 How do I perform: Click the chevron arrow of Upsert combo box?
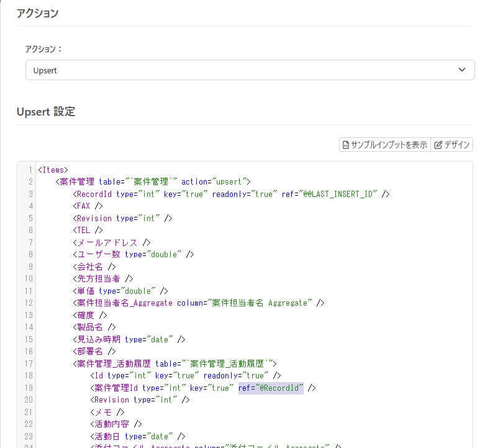[462, 70]
